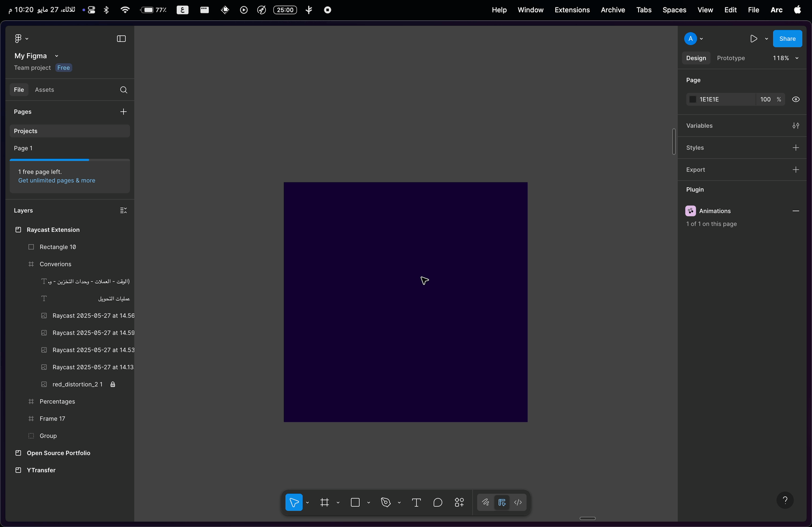
Task: Open the Variables settings icon
Action: tap(795, 126)
